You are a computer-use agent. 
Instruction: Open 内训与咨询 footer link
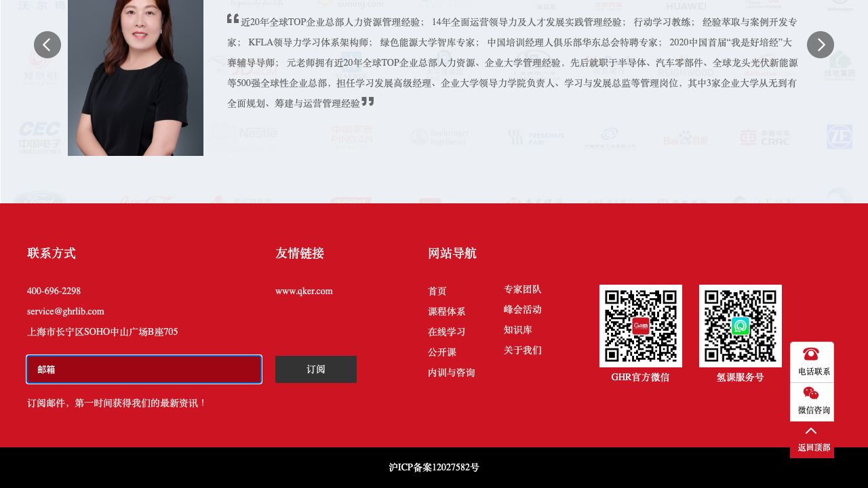[451, 373]
